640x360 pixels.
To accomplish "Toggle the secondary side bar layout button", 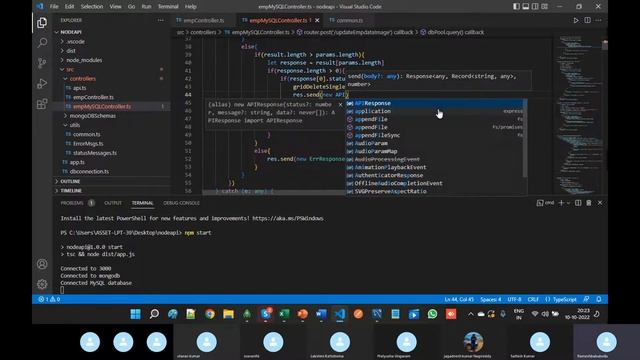I will pyautogui.click(x=535, y=7).
